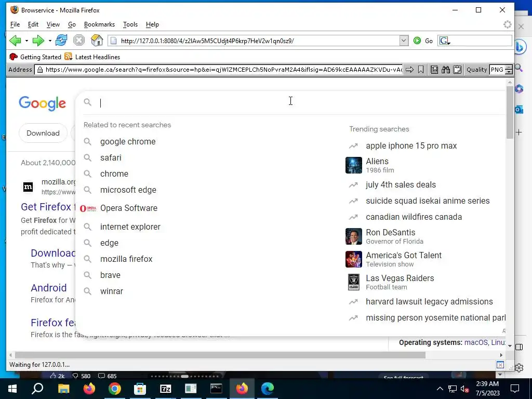
Task: Open Google Chrome from the taskbar
Action: [x=115, y=389]
